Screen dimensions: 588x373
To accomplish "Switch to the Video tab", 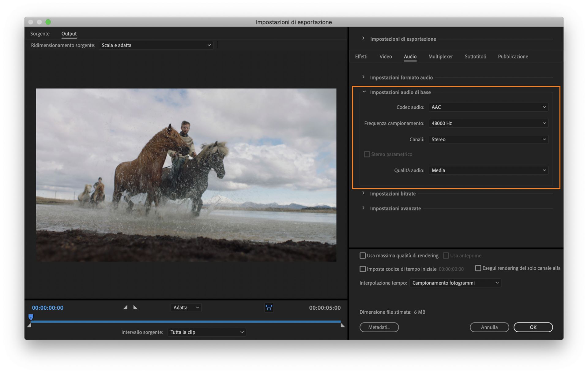I will click(x=385, y=57).
